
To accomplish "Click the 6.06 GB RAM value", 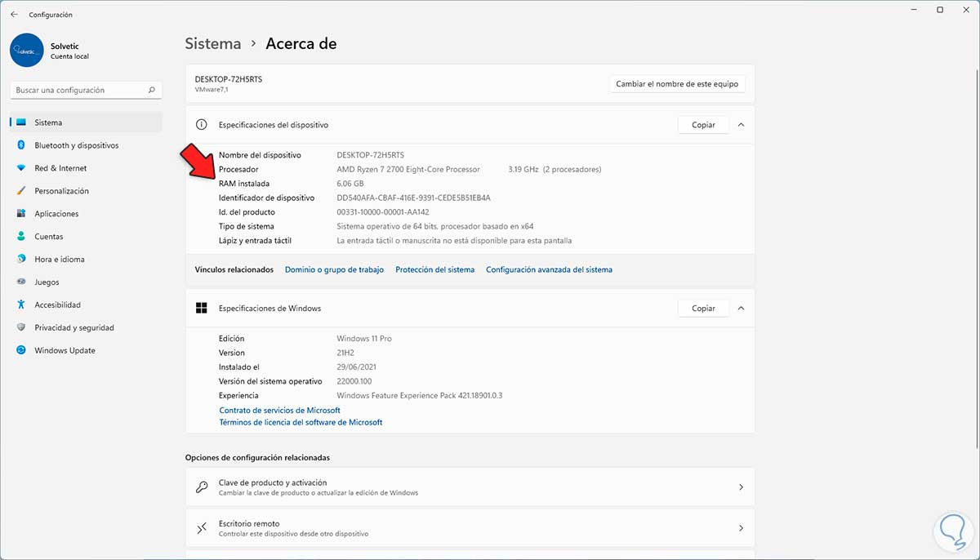I will click(x=350, y=184).
